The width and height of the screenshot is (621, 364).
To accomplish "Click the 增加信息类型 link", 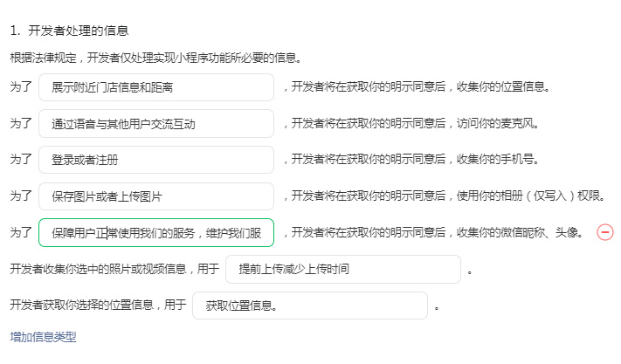I will [x=43, y=337].
